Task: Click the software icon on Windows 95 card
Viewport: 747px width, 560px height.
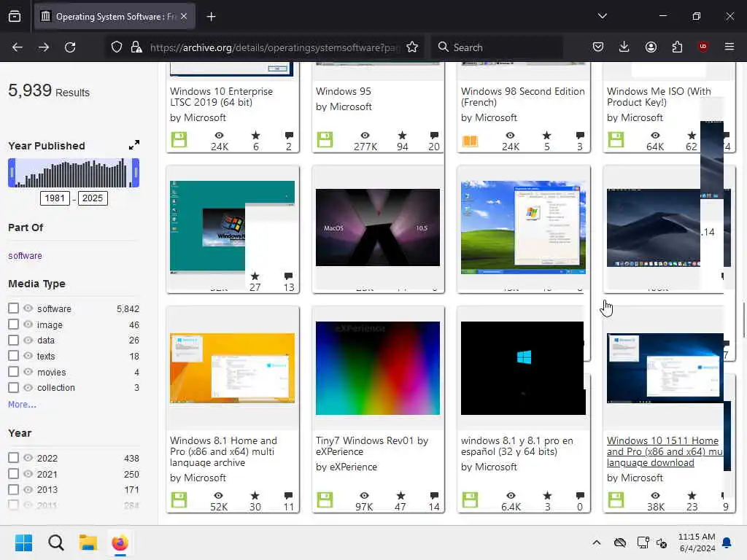Action: click(x=325, y=140)
